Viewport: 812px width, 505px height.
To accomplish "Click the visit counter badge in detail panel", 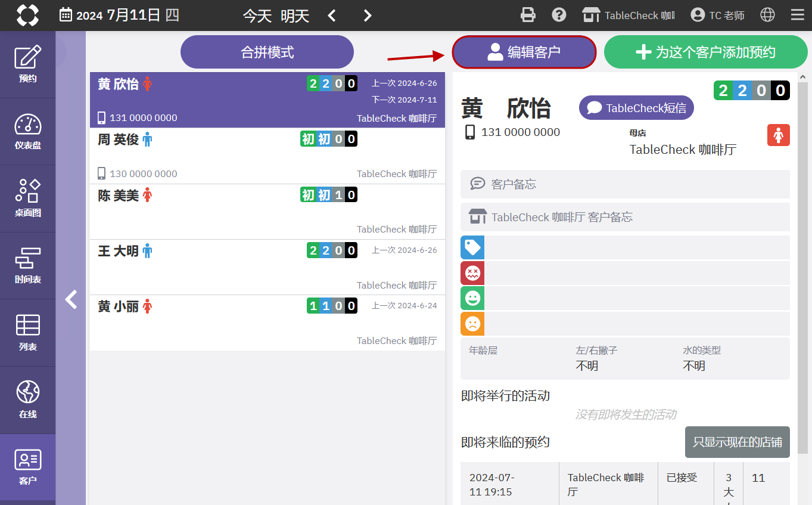I will [752, 91].
